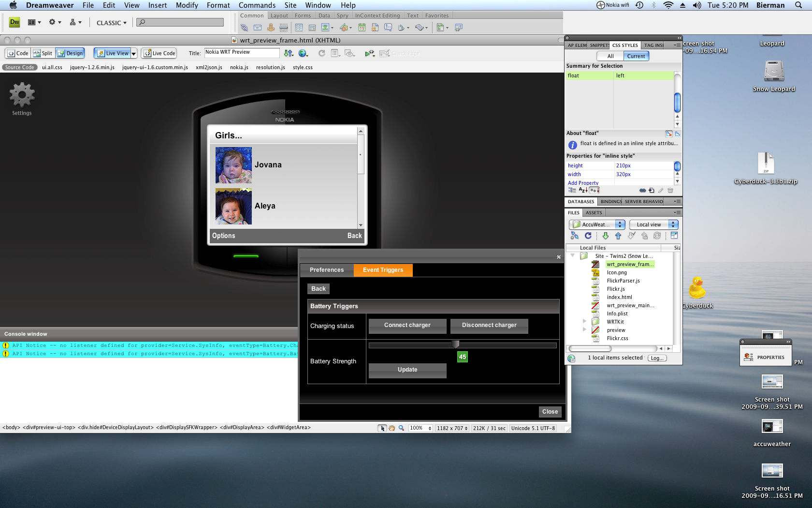Click the Refresh Design View icon
812x508 pixels.
tap(321, 53)
